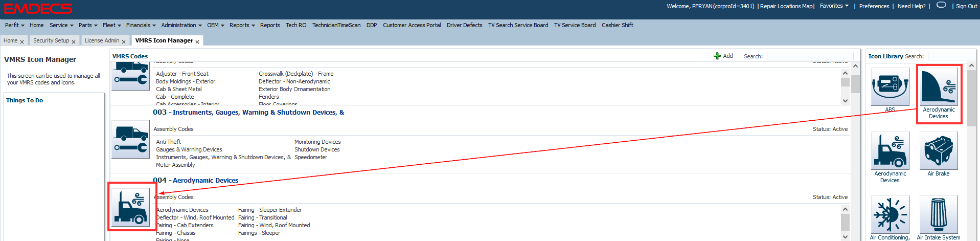The width and height of the screenshot is (980, 241).
Task: Open Customer Access Portal
Action: tap(412, 25)
